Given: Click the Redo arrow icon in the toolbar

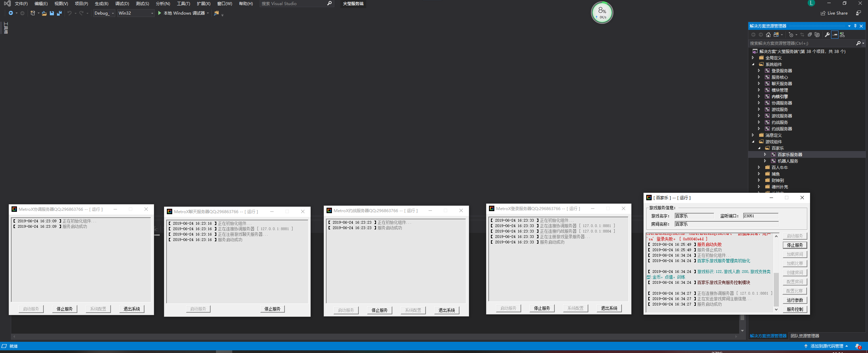Looking at the screenshot, I should point(81,13).
